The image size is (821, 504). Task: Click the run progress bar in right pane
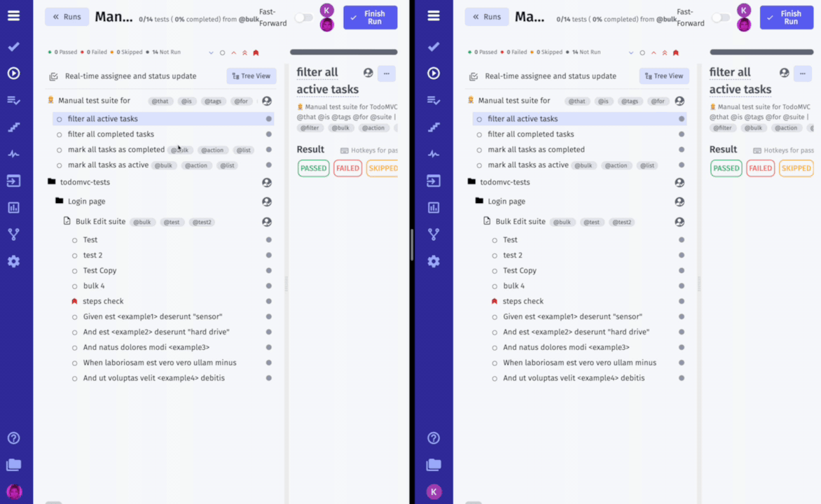coord(761,52)
